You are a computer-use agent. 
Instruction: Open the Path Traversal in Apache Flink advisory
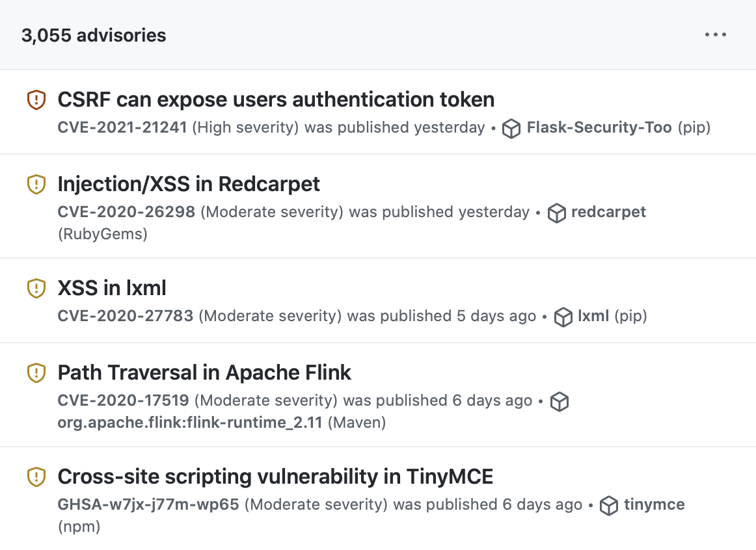204,373
